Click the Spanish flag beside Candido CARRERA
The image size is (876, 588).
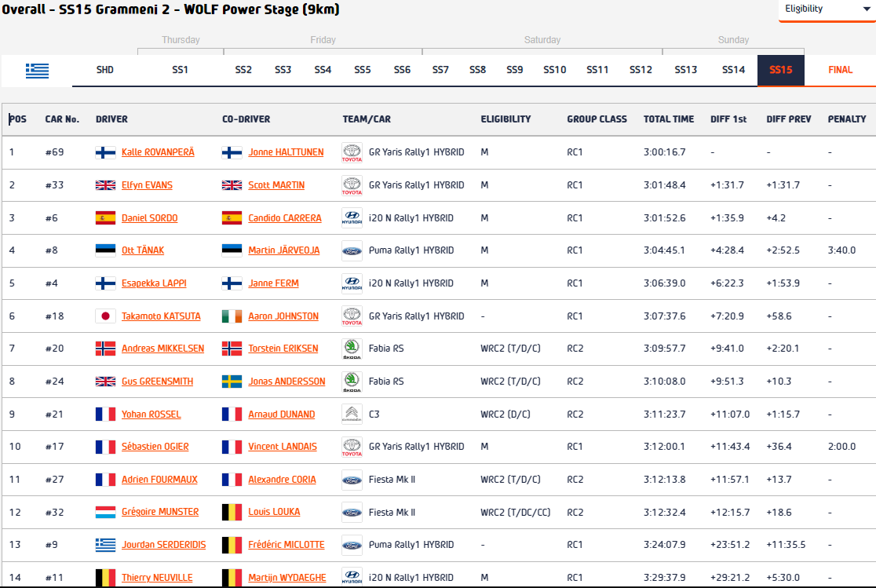tap(232, 218)
